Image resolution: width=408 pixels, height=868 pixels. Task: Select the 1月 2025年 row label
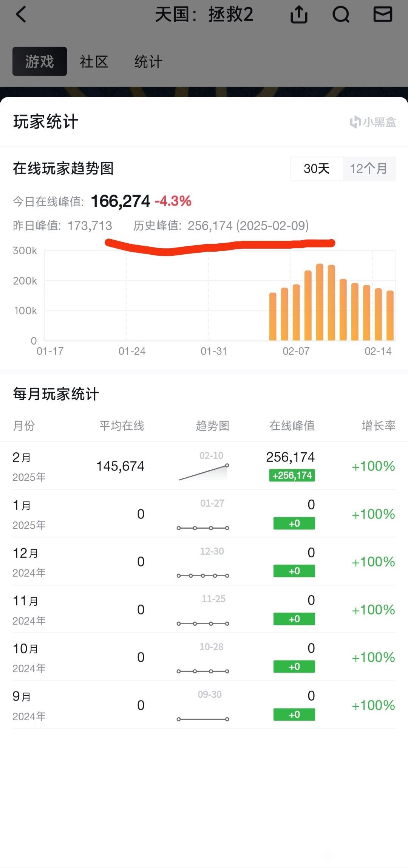[x=29, y=514]
